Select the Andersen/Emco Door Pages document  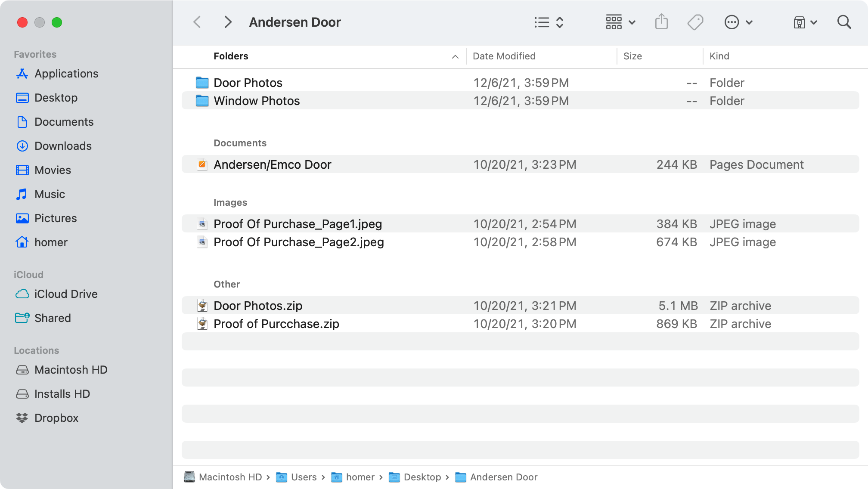[520, 164]
